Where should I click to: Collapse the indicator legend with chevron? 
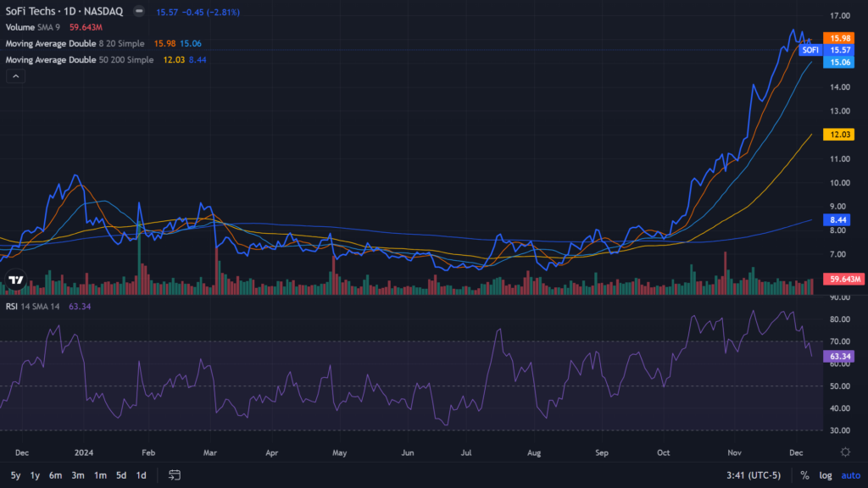(x=15, y=76)
